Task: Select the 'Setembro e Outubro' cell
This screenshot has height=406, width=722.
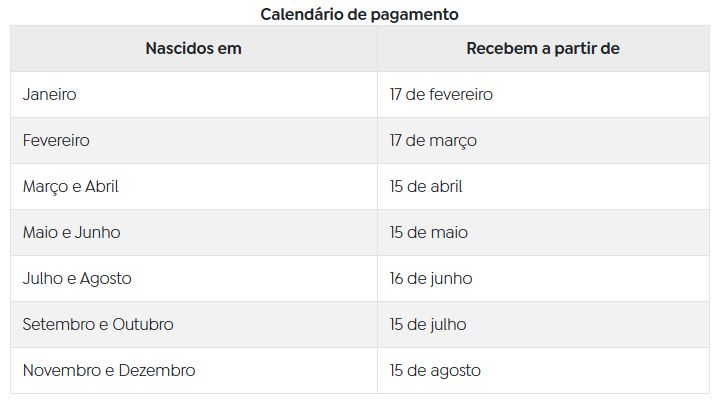Action: coord(98,325)
